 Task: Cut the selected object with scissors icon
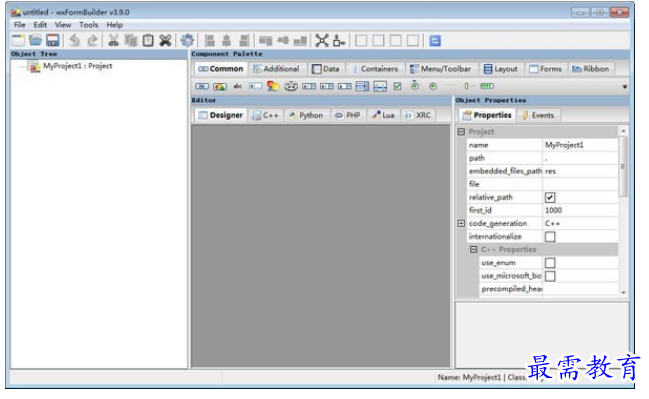113,41
